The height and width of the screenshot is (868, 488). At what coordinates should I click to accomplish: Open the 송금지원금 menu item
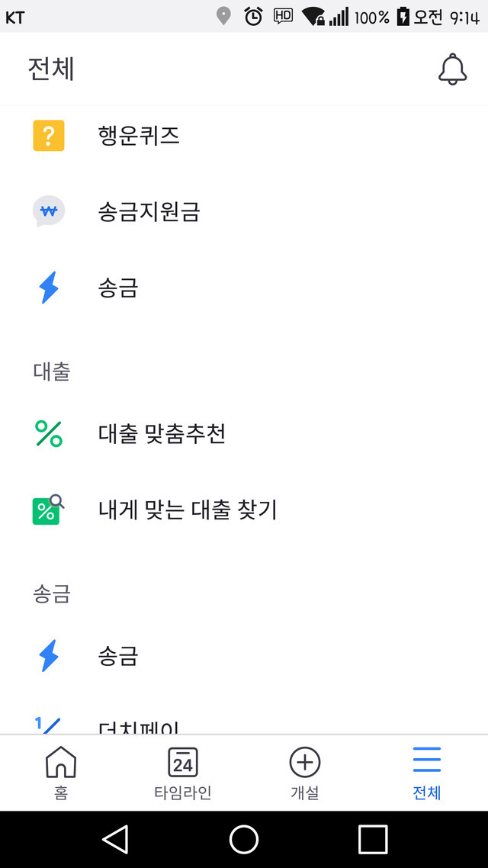[149, 211]
